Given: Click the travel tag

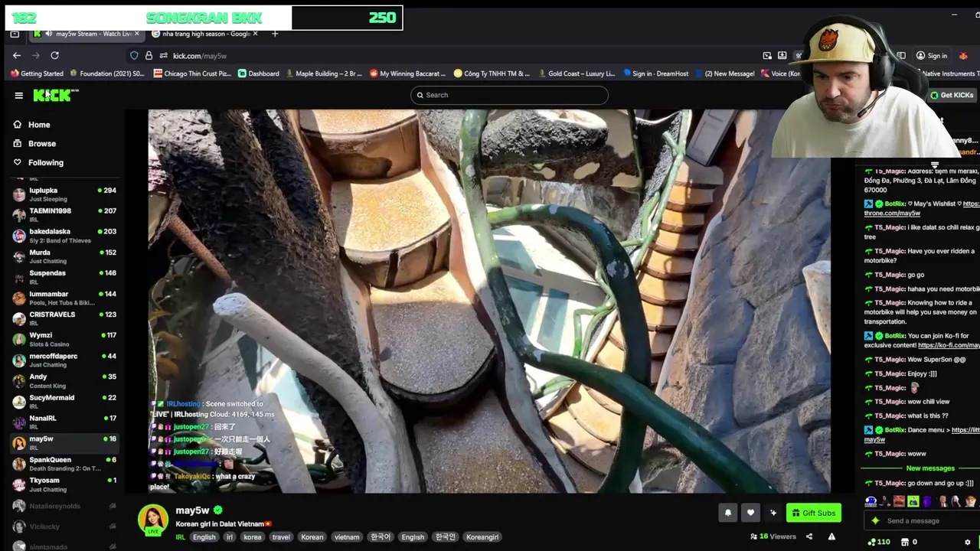Looking at the screenshot, I should click(x=281, y=537).
